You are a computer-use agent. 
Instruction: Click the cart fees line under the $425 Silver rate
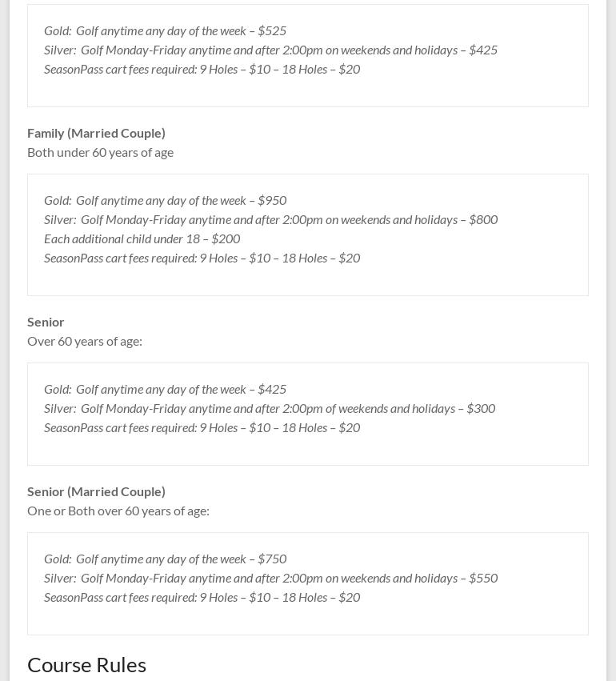coord(202,69)
